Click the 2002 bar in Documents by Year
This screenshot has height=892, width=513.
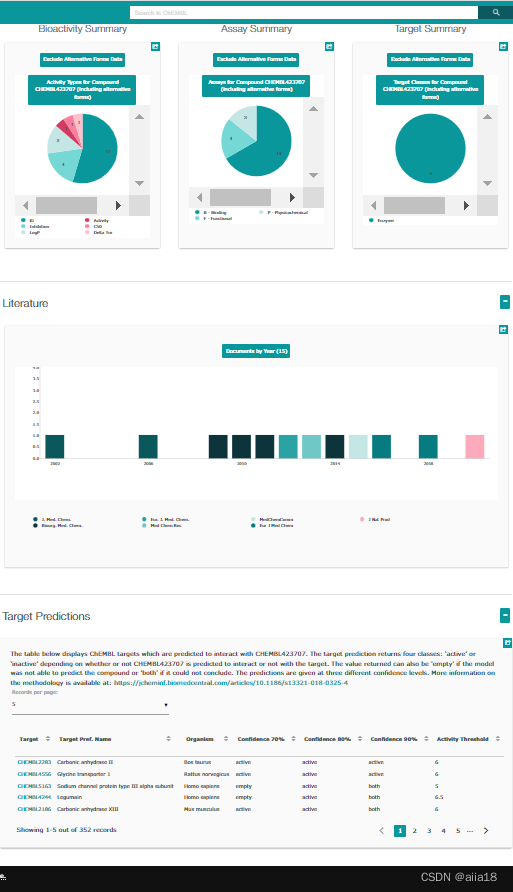tap(55, 447)
